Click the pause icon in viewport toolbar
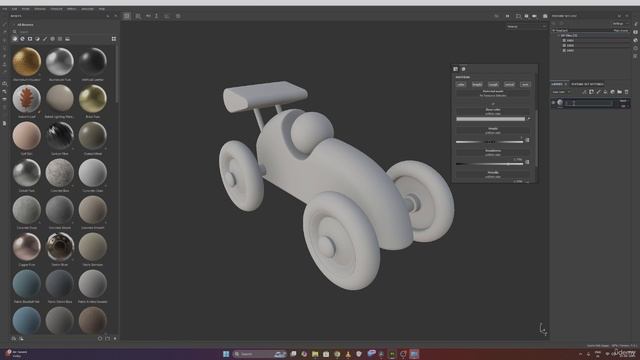This screenshot has width=640, height=360. [507, 16]
